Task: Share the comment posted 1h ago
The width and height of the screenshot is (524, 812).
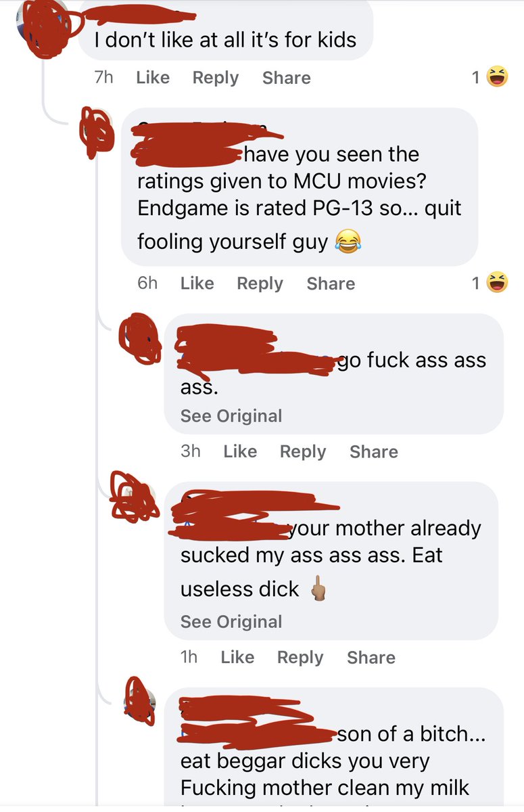Action: pyautogui.click(x=371, y=657)
